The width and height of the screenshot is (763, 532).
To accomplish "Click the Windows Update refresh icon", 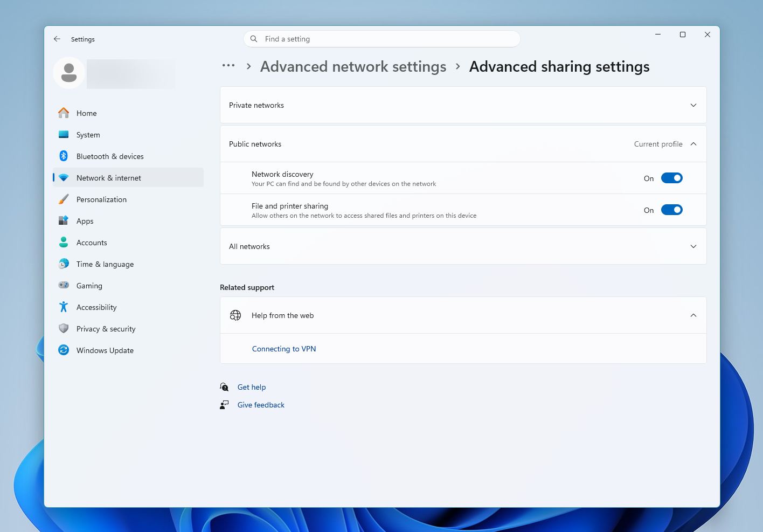I will coord(64,350).
